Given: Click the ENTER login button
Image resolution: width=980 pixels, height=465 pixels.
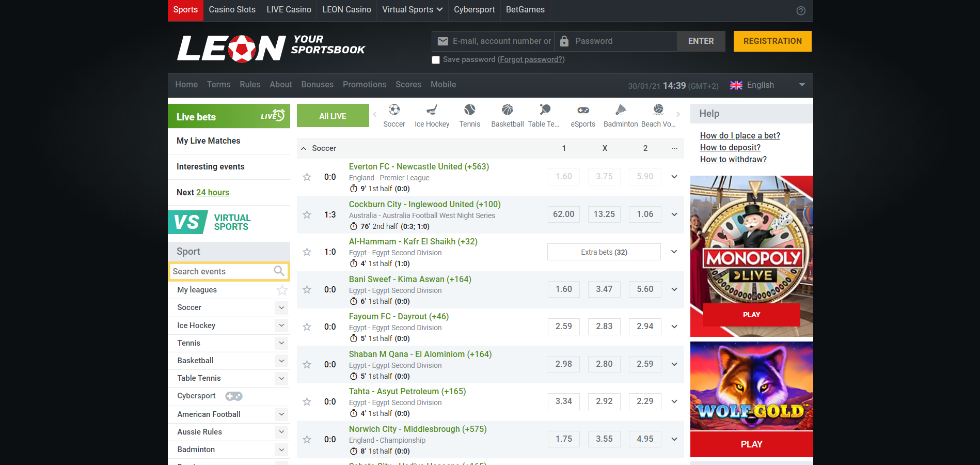Looking at the screenshot, I should (701, 41).
